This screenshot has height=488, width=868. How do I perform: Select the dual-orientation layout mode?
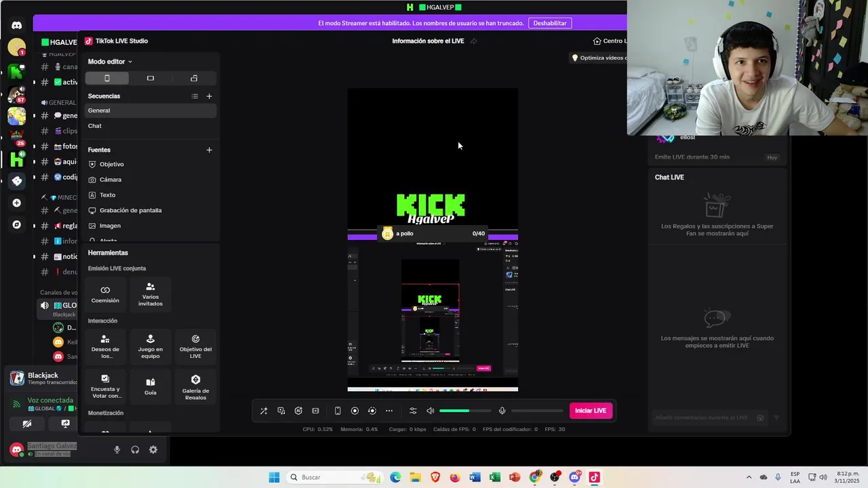click(x=194, y=78)
